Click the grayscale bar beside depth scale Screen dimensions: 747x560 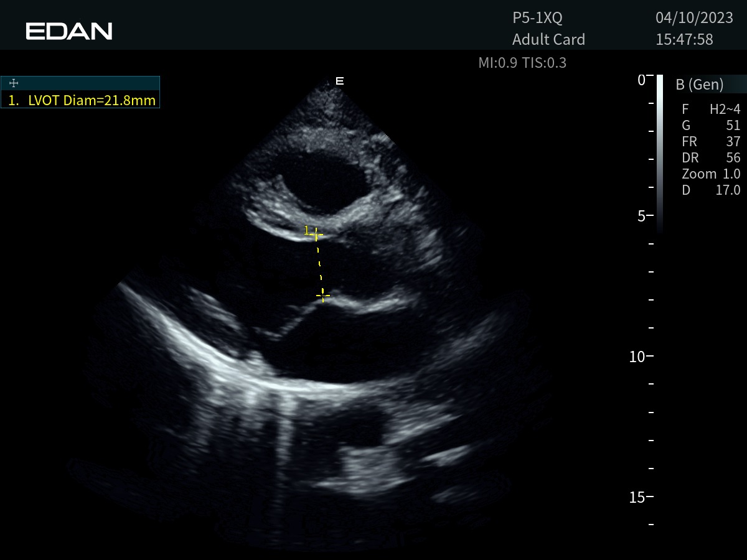pos(659,152)
